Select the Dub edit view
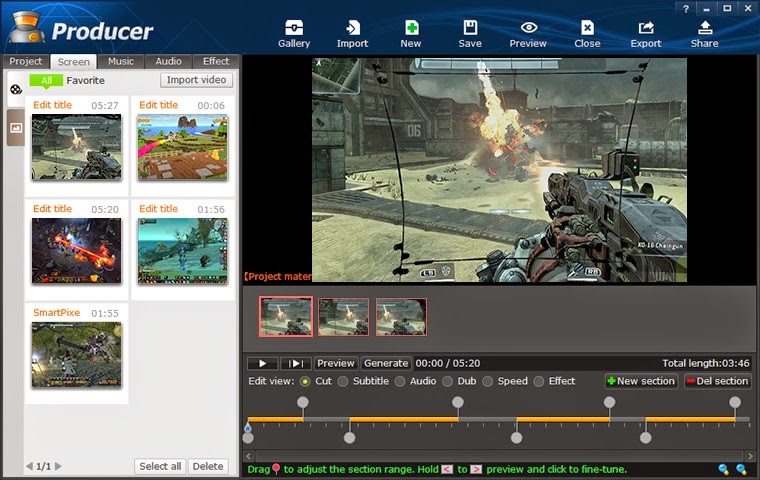The width and height of the screenshot is (760, 480). (x=447, y=382)
